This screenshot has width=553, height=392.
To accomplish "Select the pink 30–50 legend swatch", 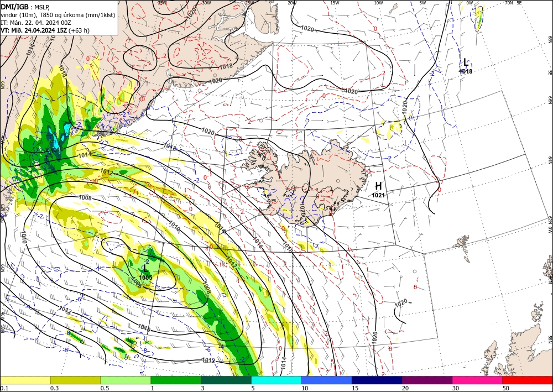I will (x=478, y=380).
